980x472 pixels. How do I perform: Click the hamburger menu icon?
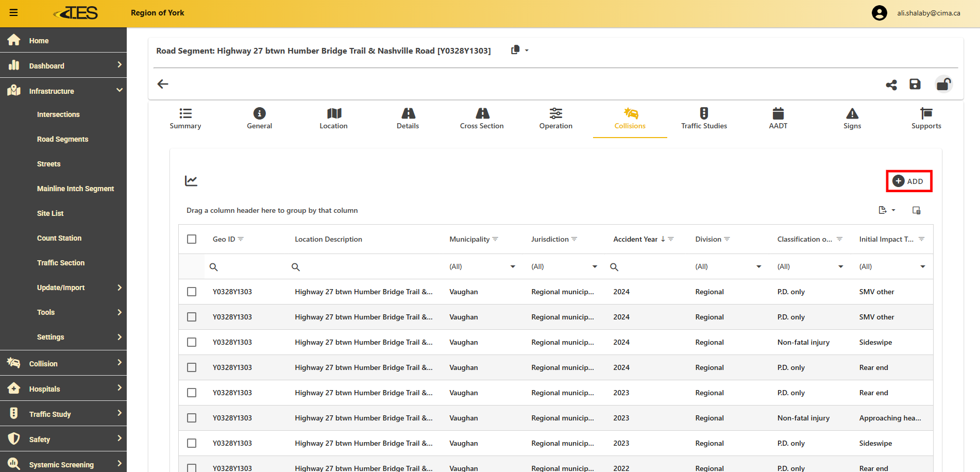tap(14, 13)
